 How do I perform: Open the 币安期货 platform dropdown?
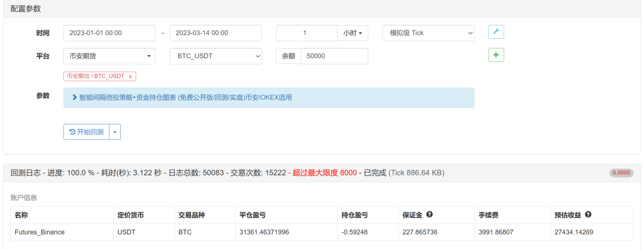click(x=109, y=56)
